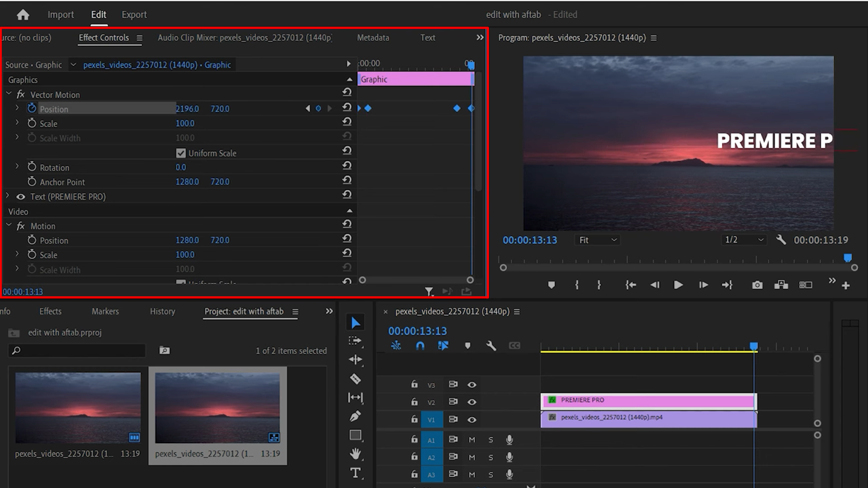Mute audio track A1
This screenshot has height=488, width=868.
click(x=472, y=440)
